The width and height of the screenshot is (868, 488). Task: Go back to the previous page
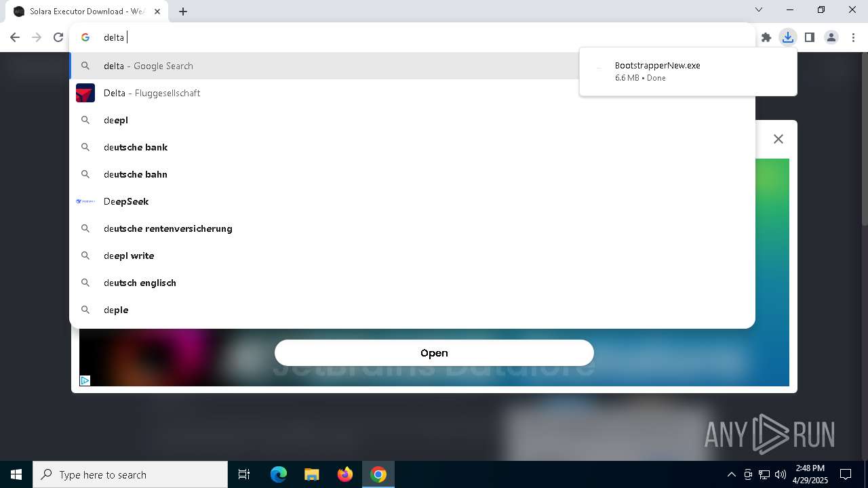15,37
